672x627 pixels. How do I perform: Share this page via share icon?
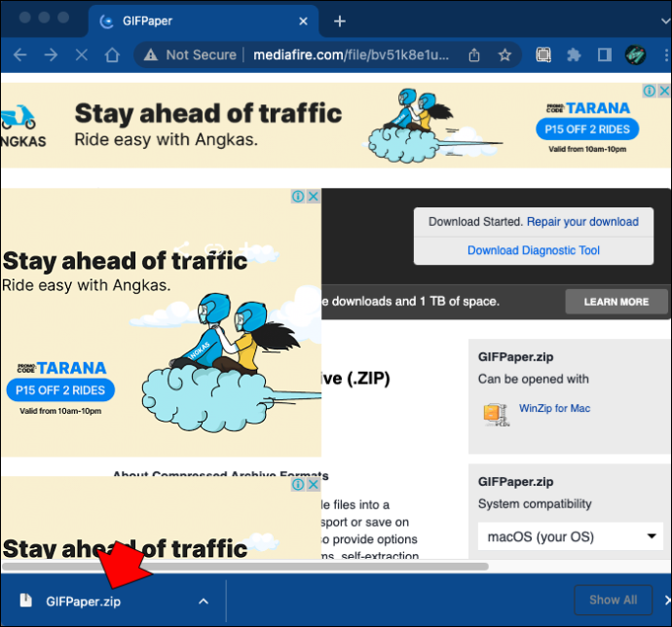pos(474,55)
